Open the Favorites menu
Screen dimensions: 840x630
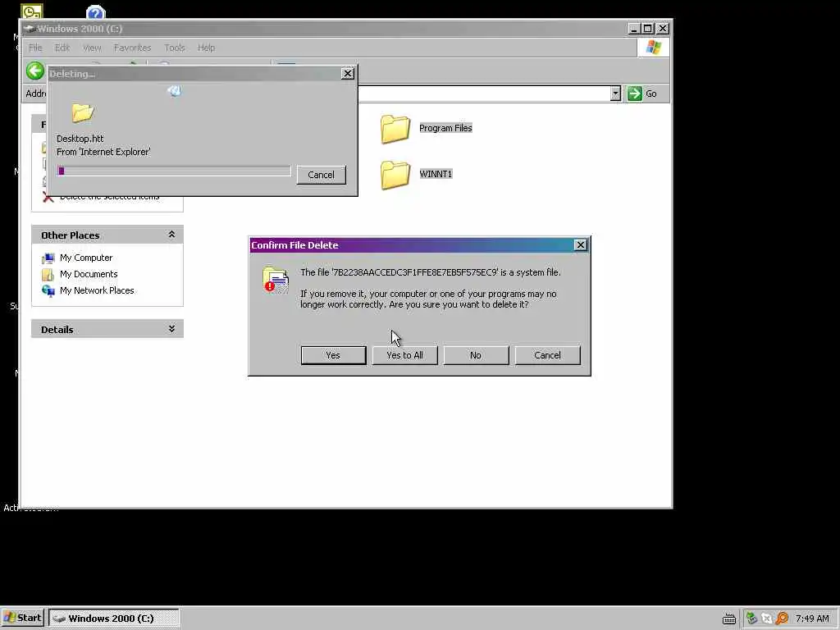pos(132,48)
